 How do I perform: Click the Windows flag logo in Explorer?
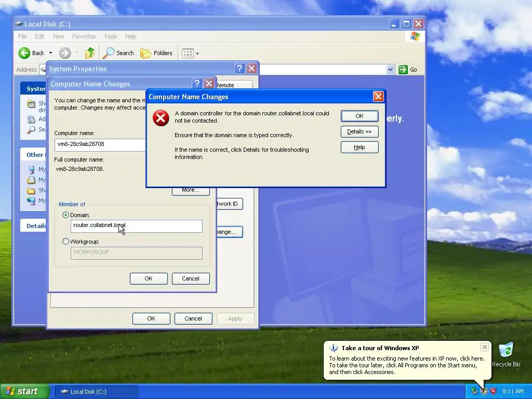[415, 36]
